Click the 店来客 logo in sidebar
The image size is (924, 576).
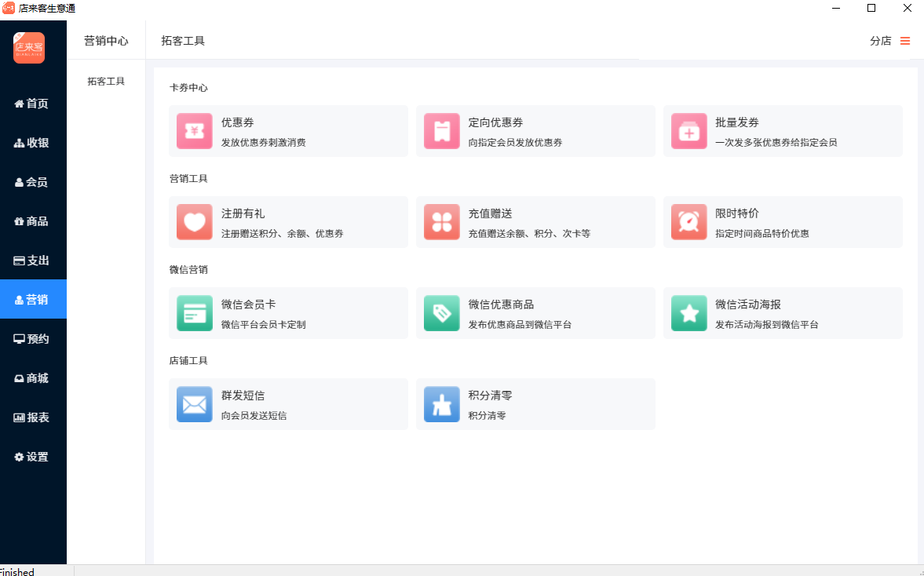coord(29,48)
